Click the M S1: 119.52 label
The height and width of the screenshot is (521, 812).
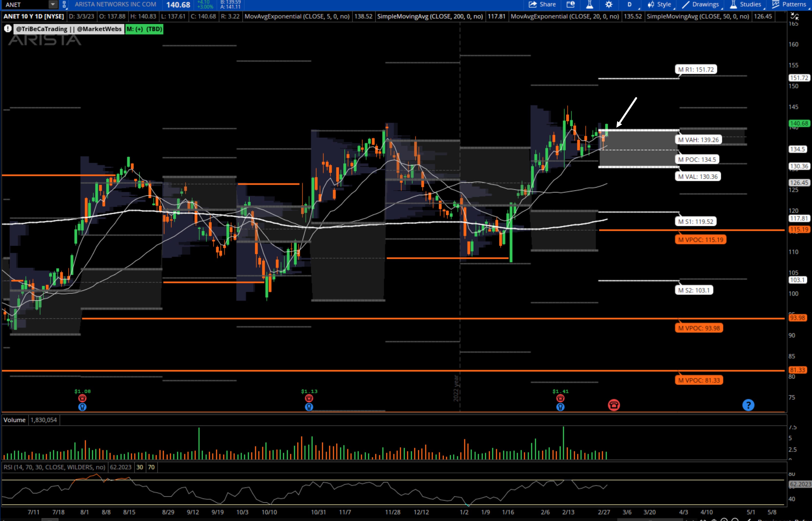695,222
